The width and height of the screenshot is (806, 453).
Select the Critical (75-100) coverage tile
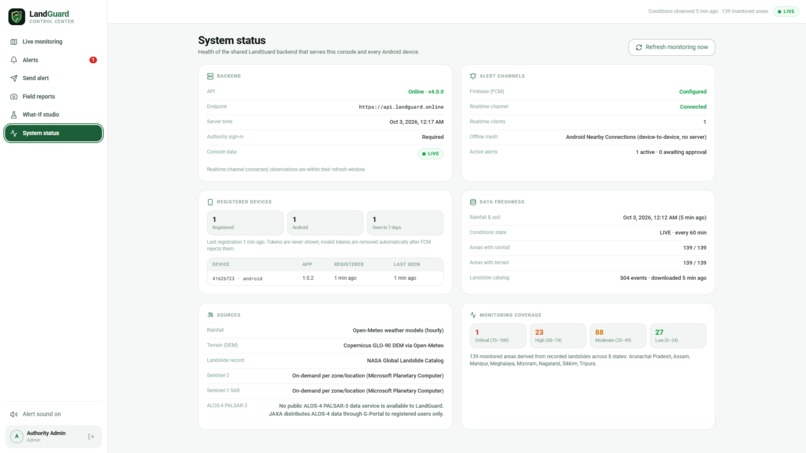pos(498,336)
